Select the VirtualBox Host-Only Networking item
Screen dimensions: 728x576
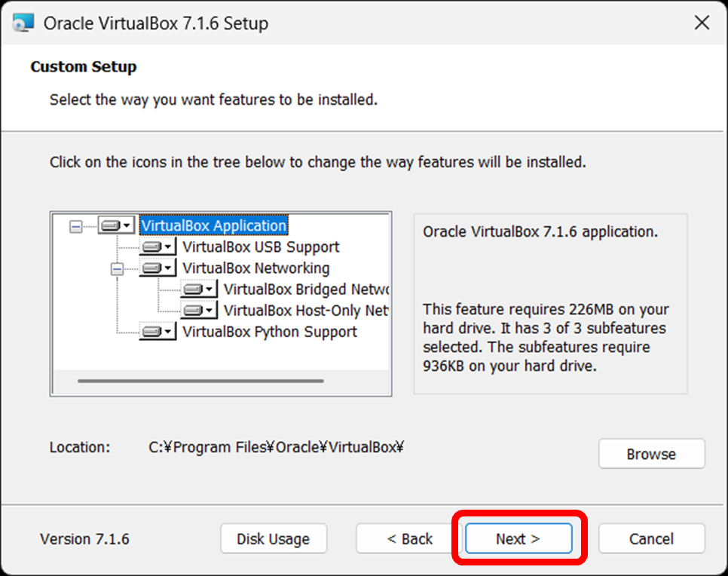306,311
